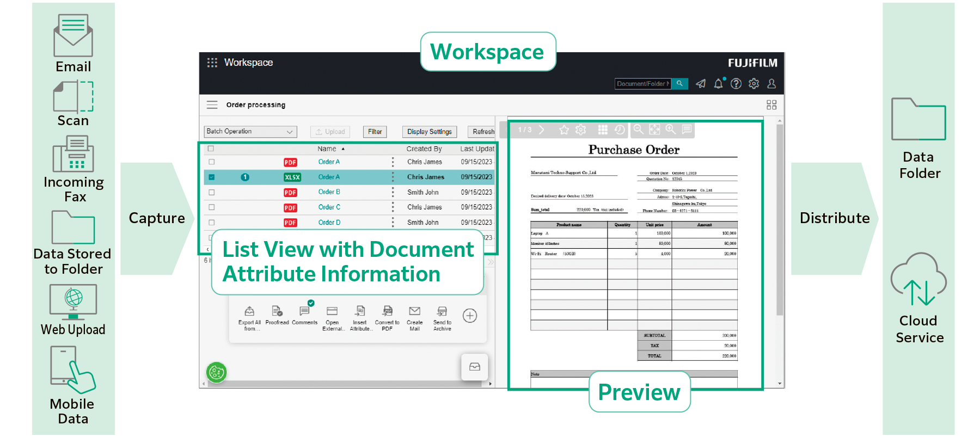Zoom in on the preview document
Screen dimensions: 980x437
670,130
